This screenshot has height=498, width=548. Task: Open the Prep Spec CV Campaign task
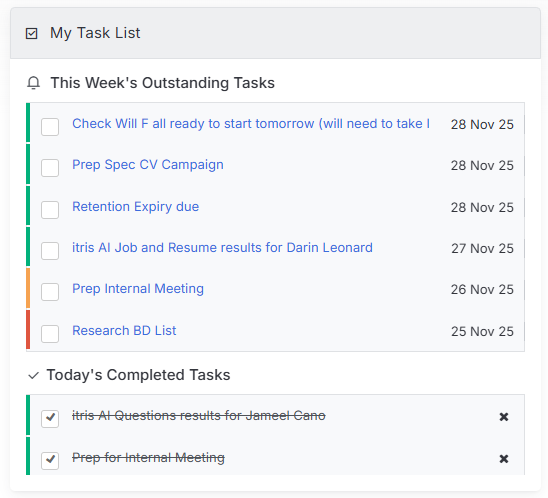click(148, 165)
